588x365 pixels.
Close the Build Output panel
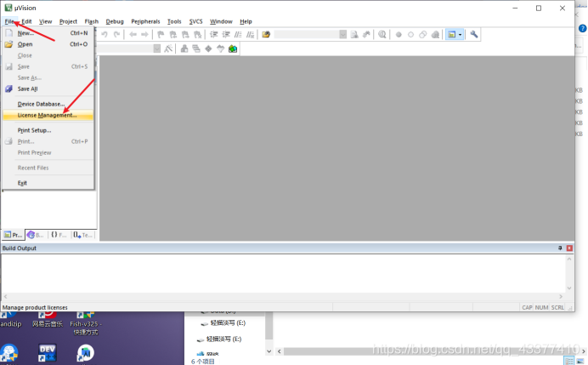point(569,248)
